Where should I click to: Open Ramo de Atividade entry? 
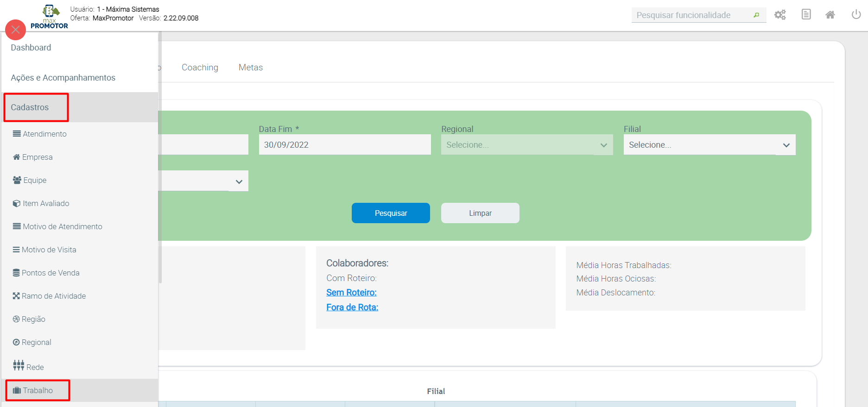click(x=80, y=296)
